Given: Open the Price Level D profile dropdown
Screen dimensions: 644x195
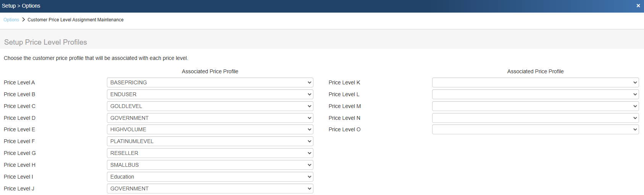Looking at the screenshot, I should [210, 118].
